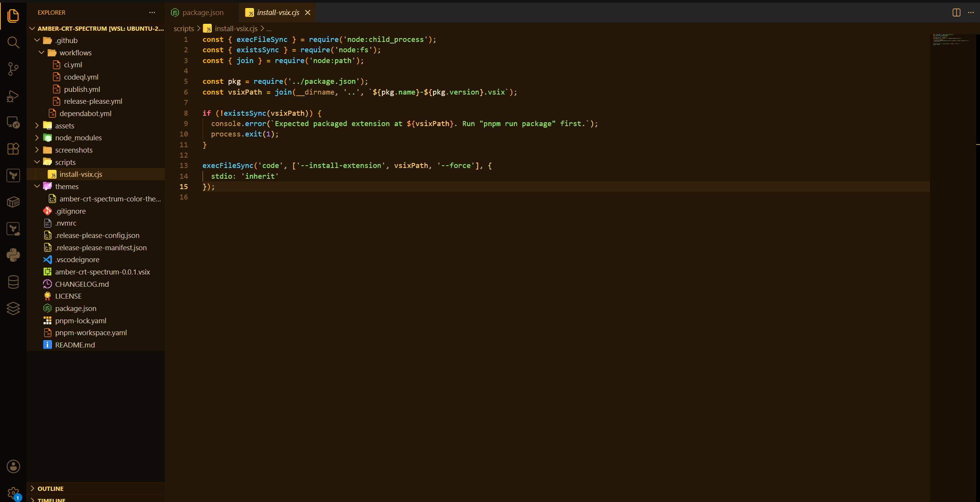This screenshot has width=980, height=502.
Task: Open editor More Actions ellipsis menu
Action: (971, 13)
